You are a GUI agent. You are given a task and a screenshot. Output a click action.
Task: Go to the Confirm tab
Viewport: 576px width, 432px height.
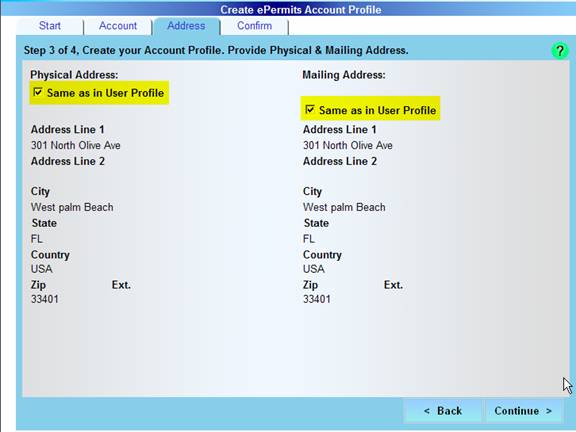pos(255,26)
